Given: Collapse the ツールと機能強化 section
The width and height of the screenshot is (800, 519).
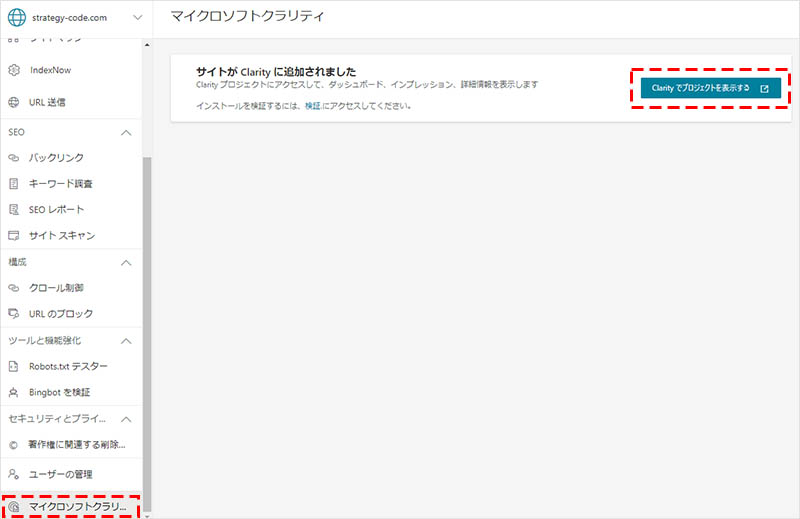Looking at the screenshot, I should (126, 341).
